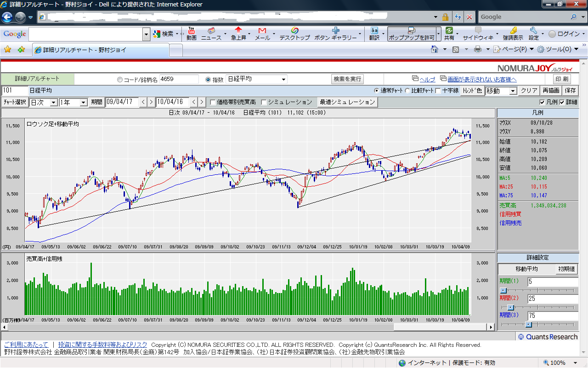Click the RSS feeds icon

coord(456,49)
